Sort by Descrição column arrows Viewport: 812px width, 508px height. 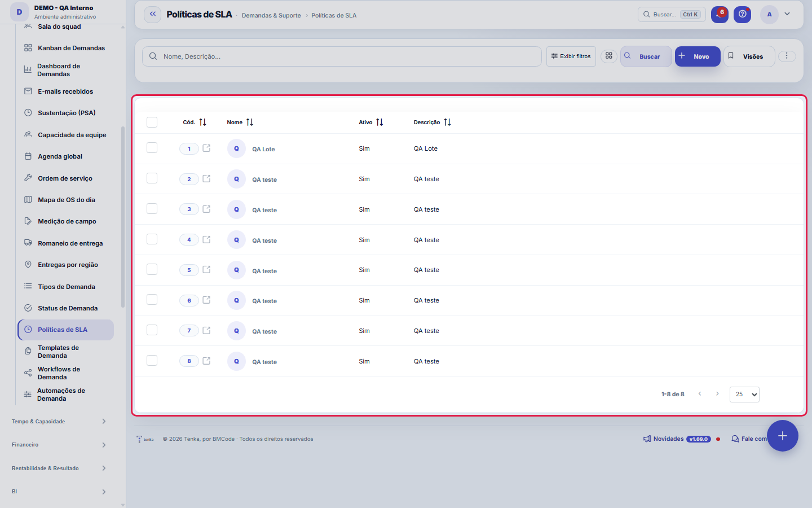(x=447, y=122)
